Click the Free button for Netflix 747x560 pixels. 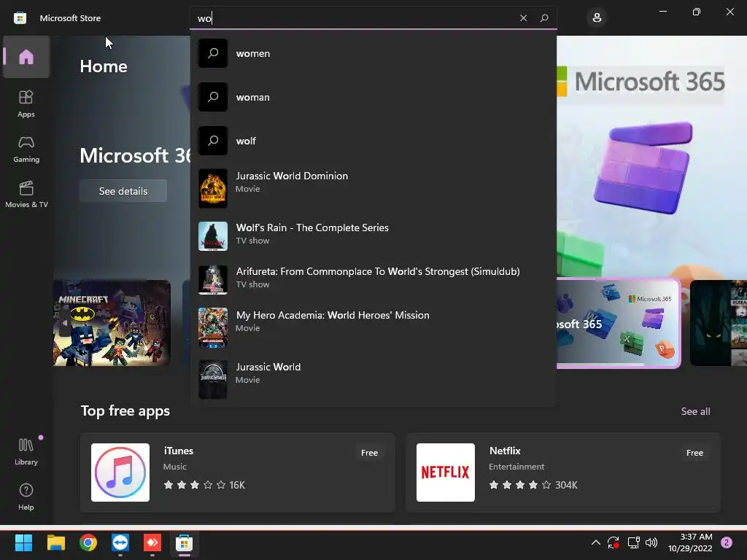click(x=694, y=453)
